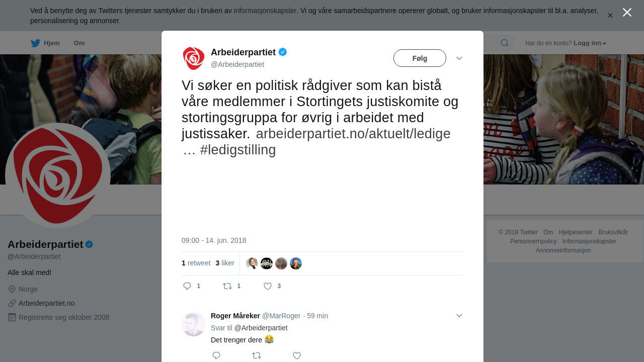Dismiss the cookie notice banner

pos(610,16)
